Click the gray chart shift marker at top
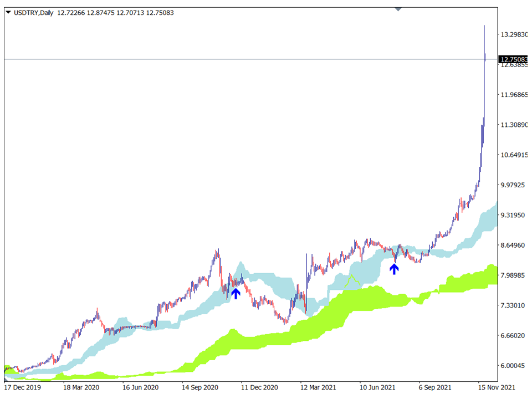The width and height of the screenshot is (532, 399). pos(397,8)
